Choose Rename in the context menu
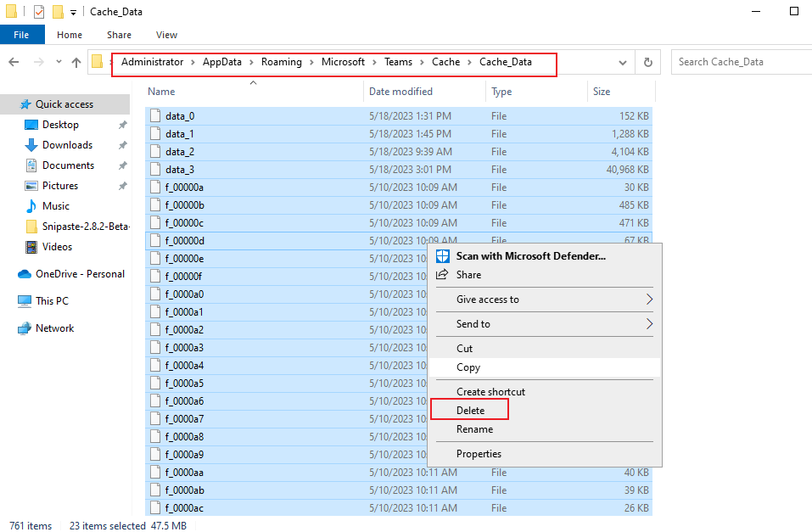812x532 pixels. coord(545,429)
